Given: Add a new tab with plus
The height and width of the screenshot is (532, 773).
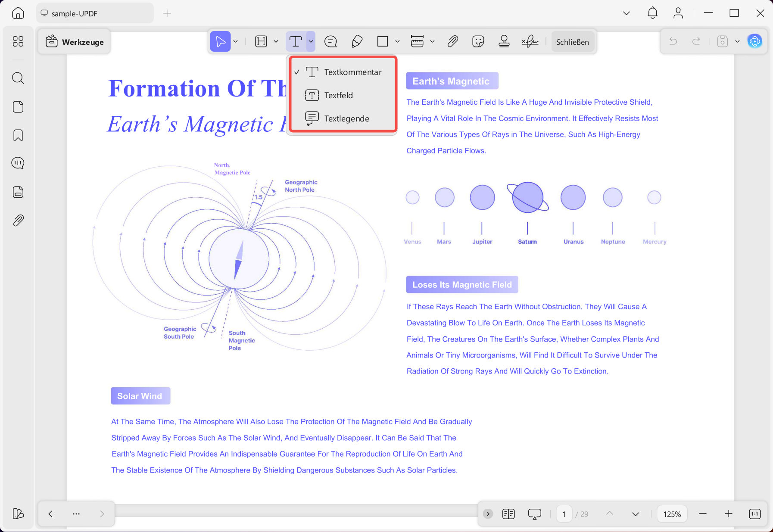Looking at the screenshot, I should (167, 13).
